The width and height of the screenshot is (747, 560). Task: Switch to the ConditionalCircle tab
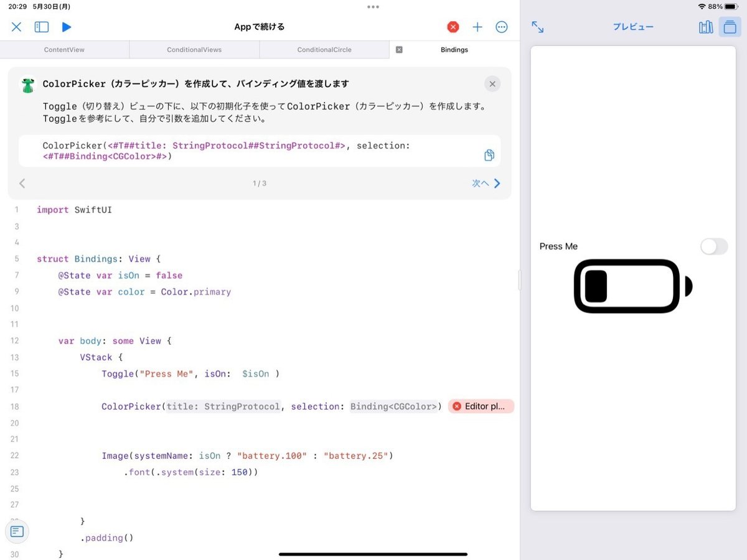[x=324, y=50]
